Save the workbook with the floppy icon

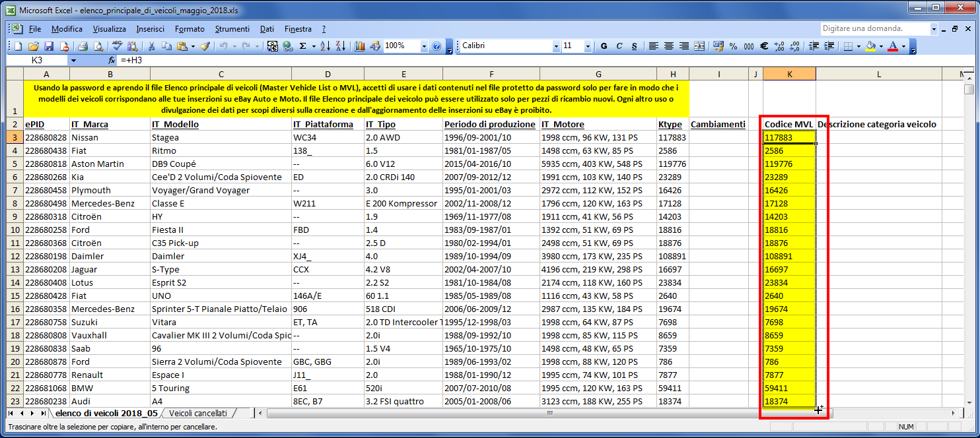coord(49,46)
